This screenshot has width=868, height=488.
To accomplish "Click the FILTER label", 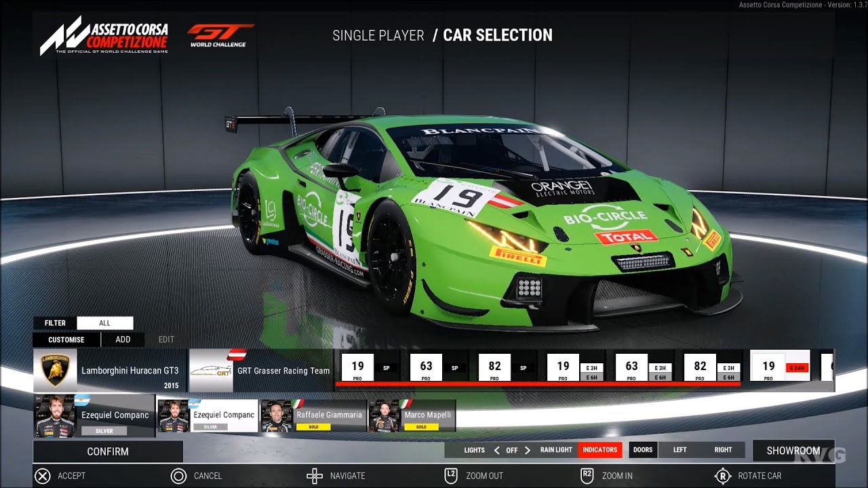I will [x=55, y=323].
